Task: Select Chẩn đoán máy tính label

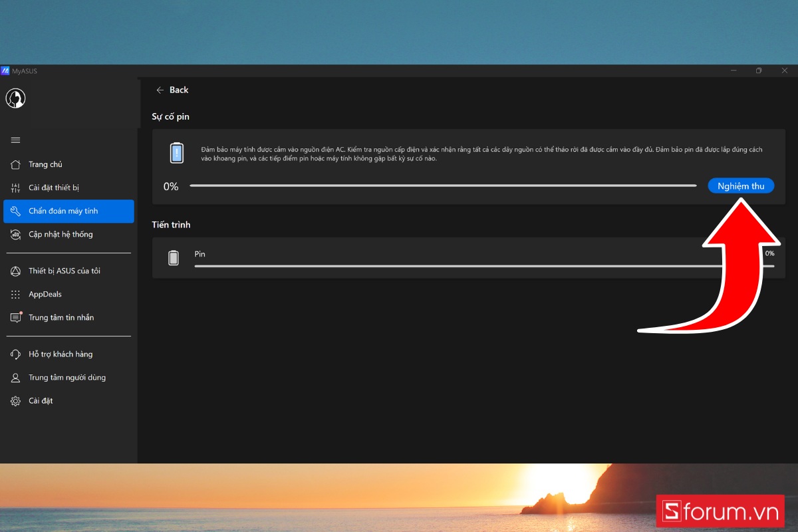Action: [x=63, y=211]
